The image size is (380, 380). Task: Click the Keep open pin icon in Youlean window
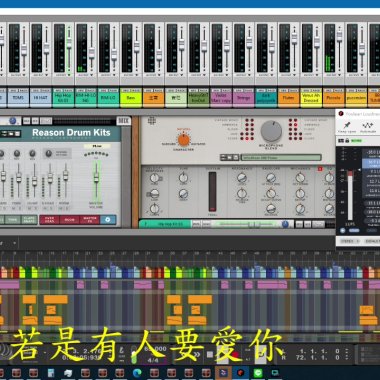click(347, 127)
